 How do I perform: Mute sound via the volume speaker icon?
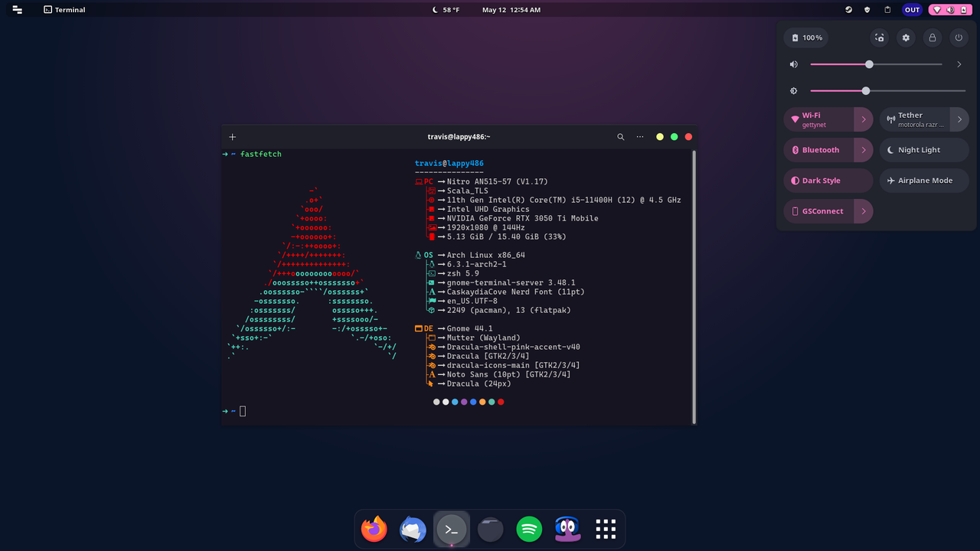794,64
